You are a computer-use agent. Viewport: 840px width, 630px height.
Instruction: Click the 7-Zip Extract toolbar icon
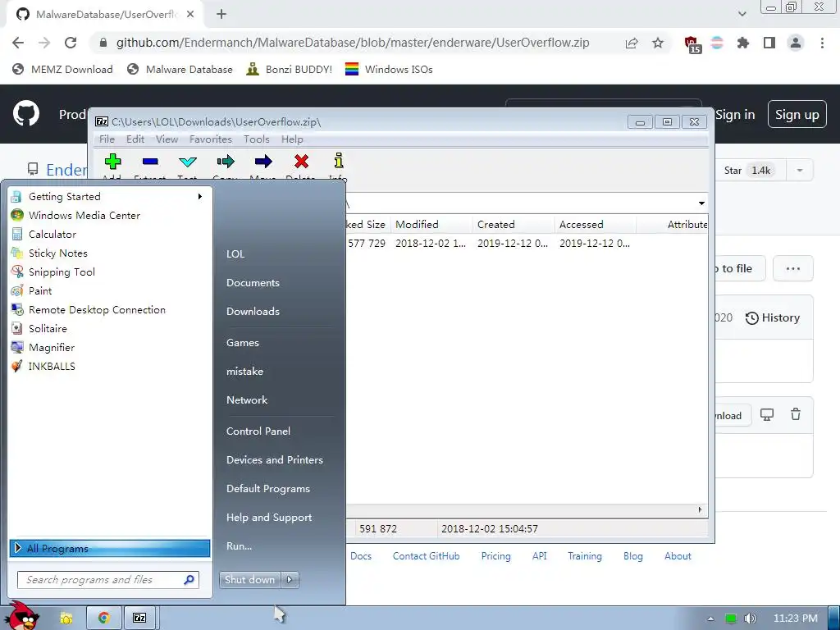click(150, 162)
